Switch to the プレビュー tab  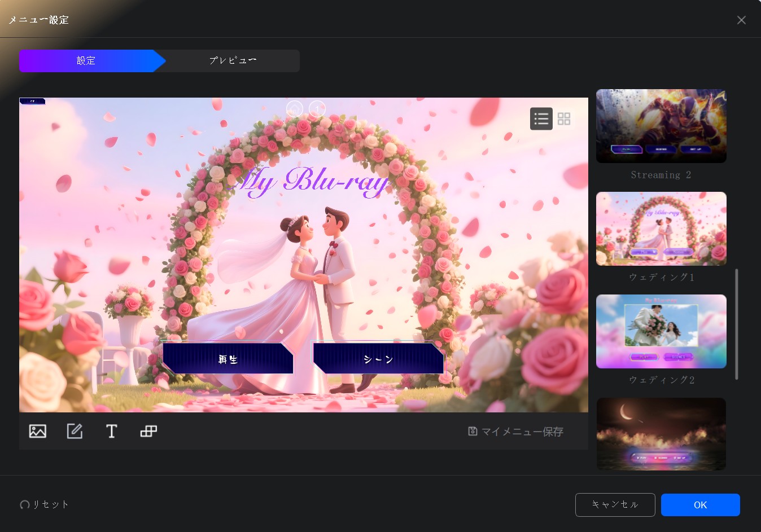[x=233, y=61]
